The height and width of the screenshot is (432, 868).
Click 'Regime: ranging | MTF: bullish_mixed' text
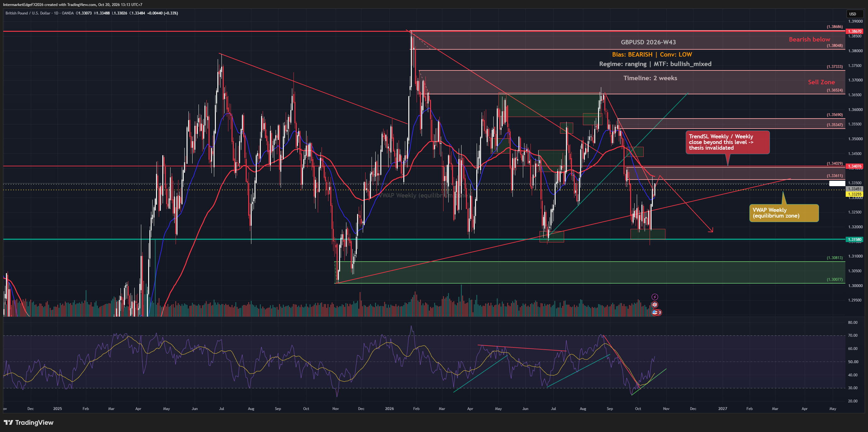[655, 64]
